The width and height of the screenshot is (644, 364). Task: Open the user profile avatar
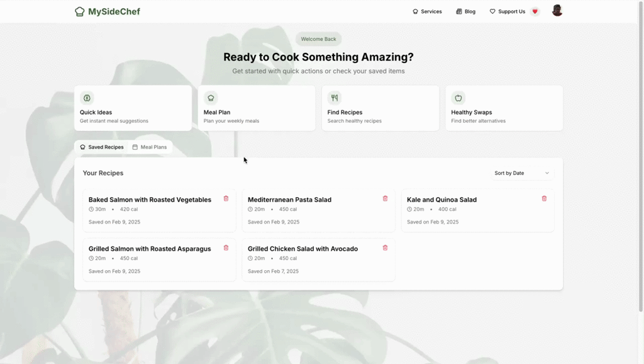tap(557, 11)
